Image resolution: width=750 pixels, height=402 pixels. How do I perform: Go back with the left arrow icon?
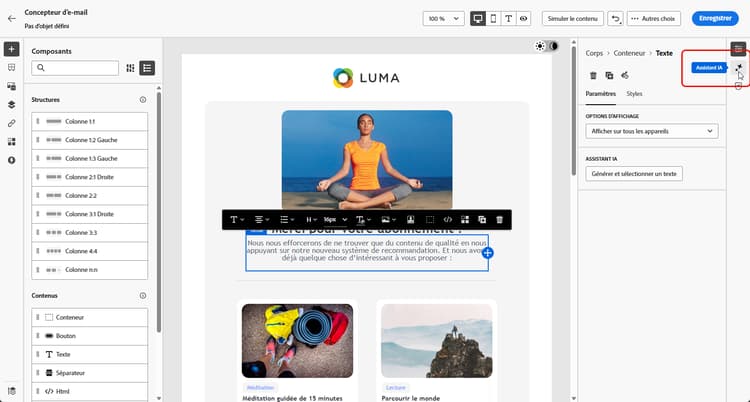tap(12, 19)
